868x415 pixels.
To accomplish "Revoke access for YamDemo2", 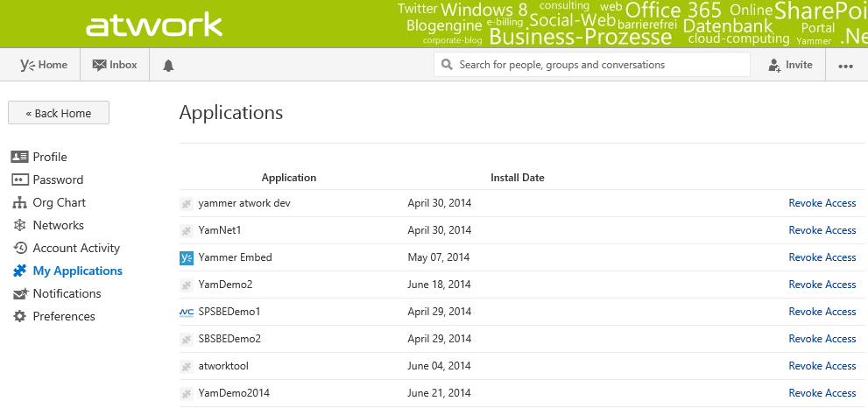I will click(822, 285).
